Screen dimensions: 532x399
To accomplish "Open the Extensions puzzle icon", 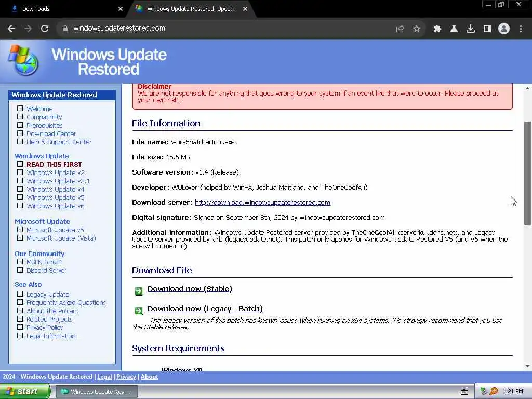I will tap(437, 29).
